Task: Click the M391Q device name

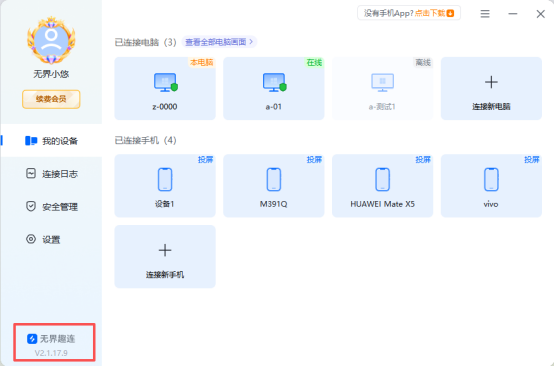Action: [274, 204]
